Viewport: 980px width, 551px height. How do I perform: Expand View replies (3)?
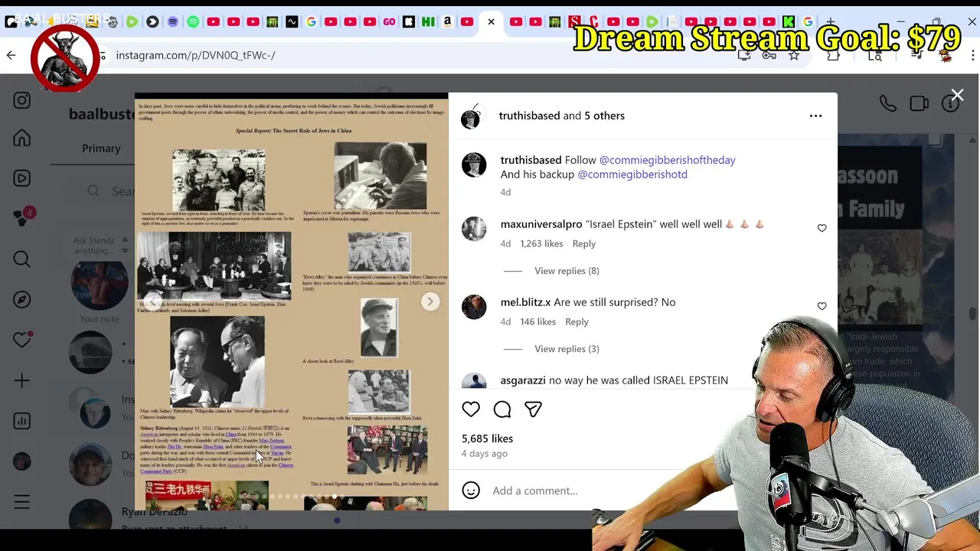click(567, 349)
